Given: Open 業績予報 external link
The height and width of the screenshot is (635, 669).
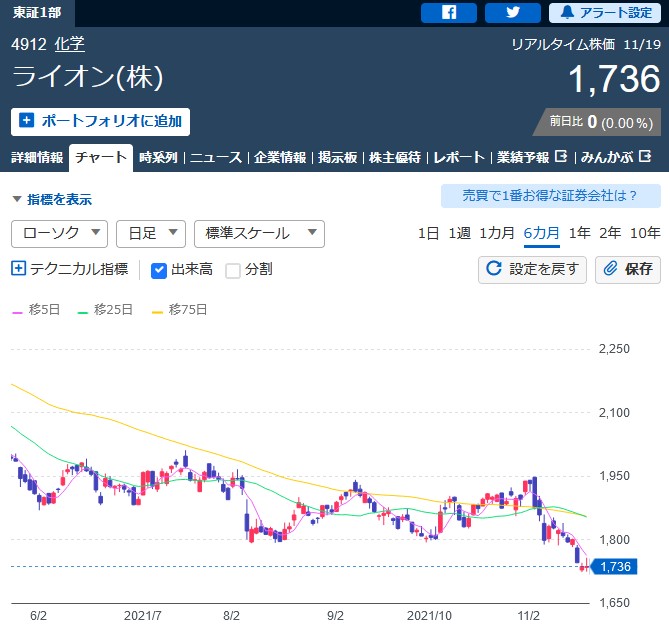Looking at the screenshot, I should pos(523,157).
